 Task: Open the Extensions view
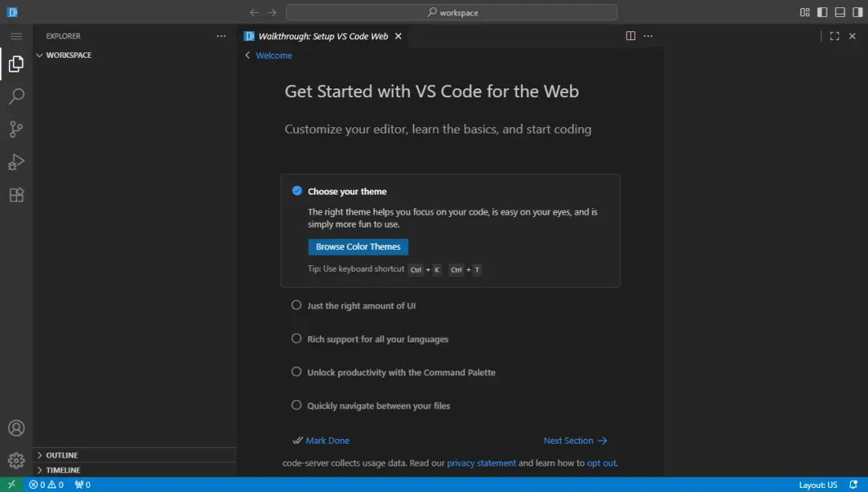point(16,195)
